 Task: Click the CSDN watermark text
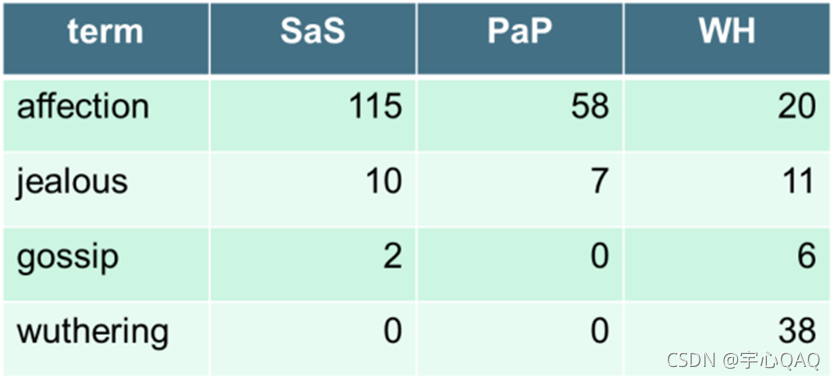[743, 361]
